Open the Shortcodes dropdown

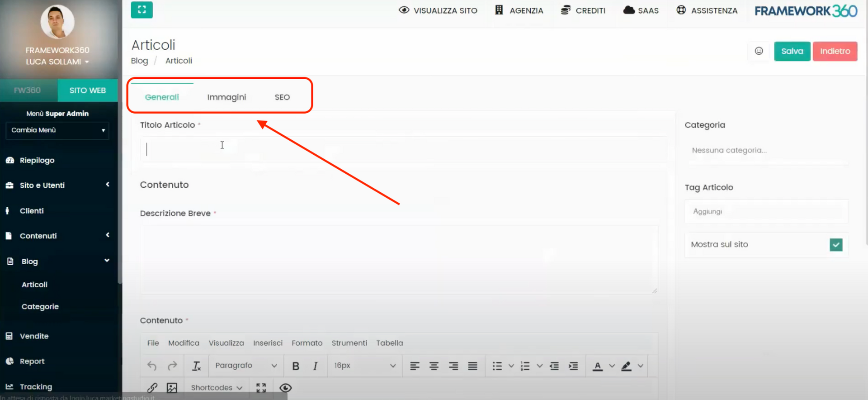click(x=217, y=388)
